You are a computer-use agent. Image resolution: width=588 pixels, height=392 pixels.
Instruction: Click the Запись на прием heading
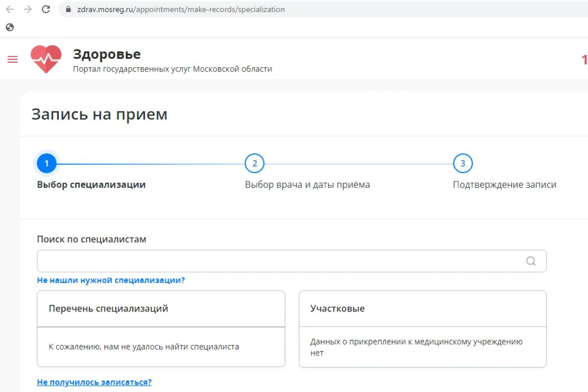pyautogui.click(x=99, y=114)
